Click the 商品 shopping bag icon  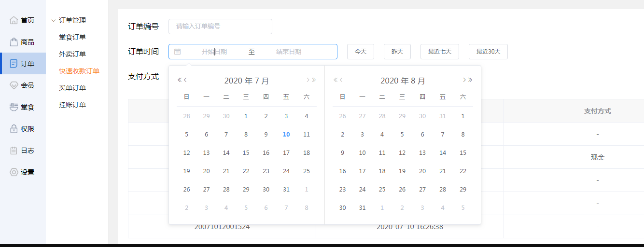(x=14, y=42)
